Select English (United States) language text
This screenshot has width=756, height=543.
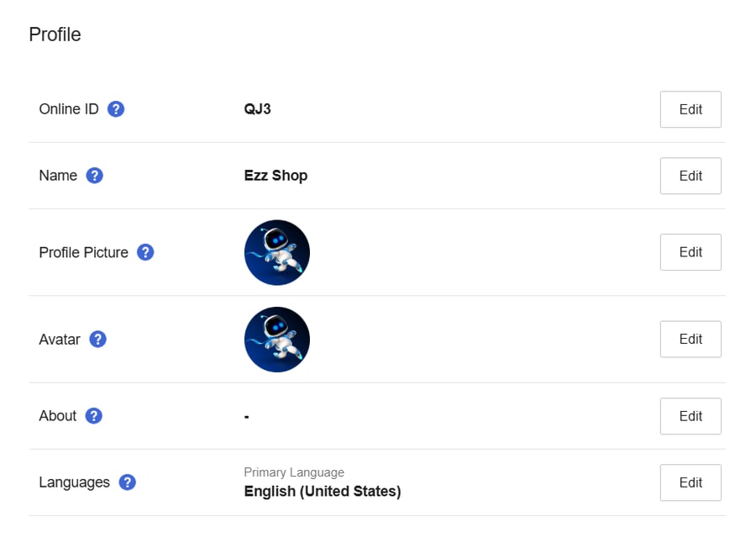click(323, 491)
